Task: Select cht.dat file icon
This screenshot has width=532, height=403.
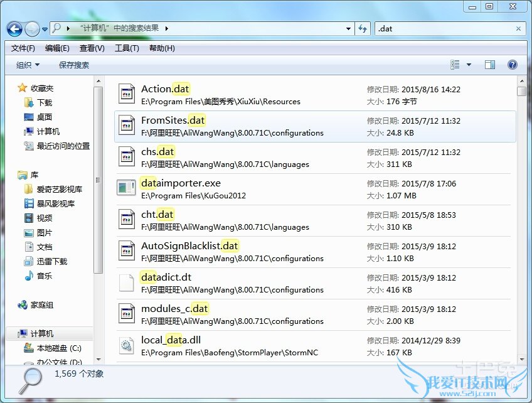Action: 127,219
